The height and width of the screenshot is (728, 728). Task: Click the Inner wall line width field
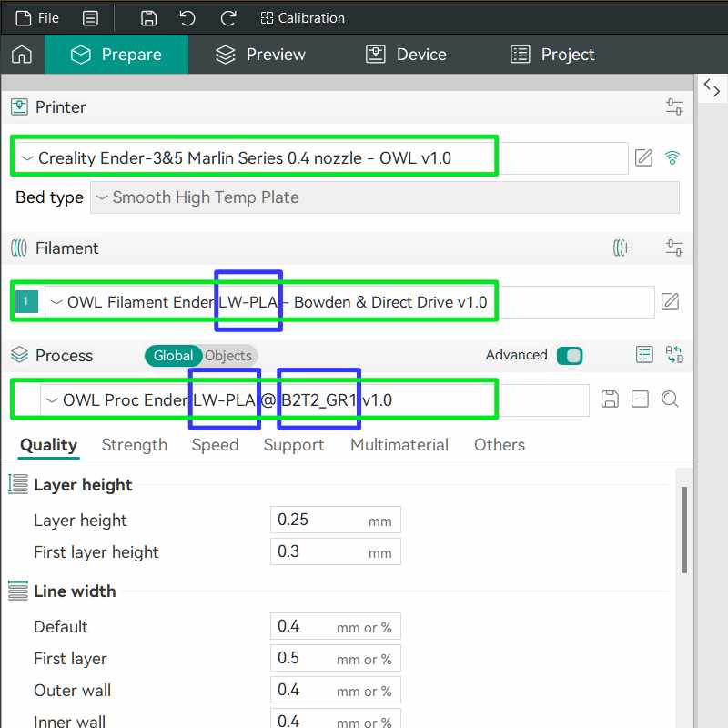(x=336, y=719)
